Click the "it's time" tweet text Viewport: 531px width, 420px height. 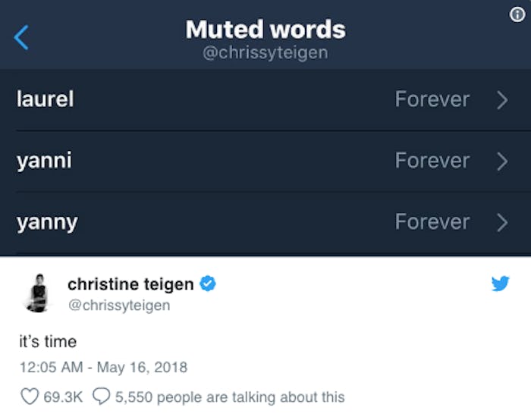coord(48,341)
